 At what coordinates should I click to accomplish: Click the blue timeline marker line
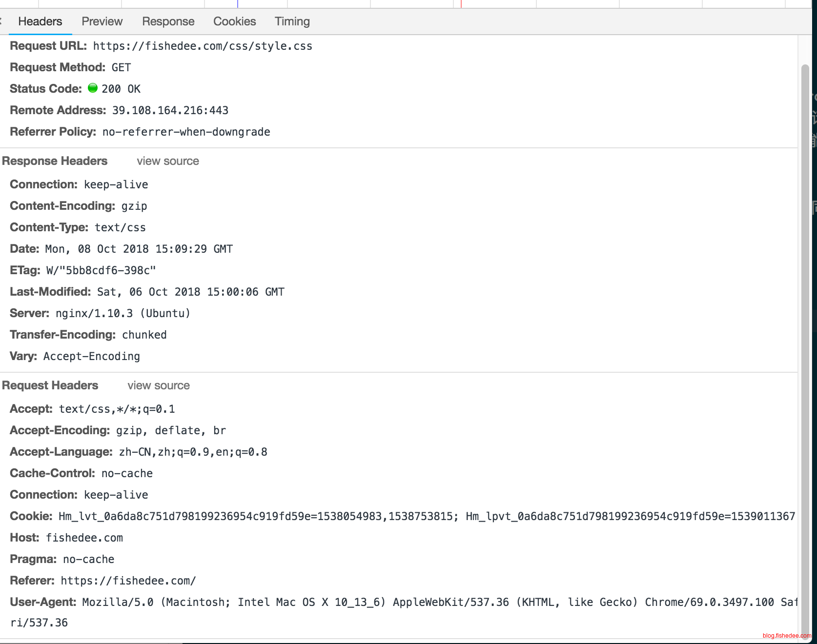pyautogui.click(x=238, y=4)
